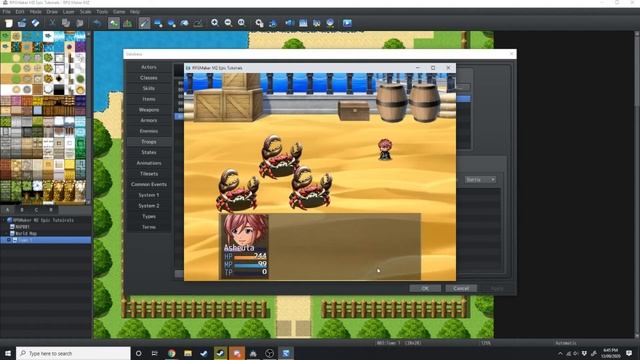This screenshot has width=640, height=360.
Task: Open the File menu
Action: pos(7,12)
